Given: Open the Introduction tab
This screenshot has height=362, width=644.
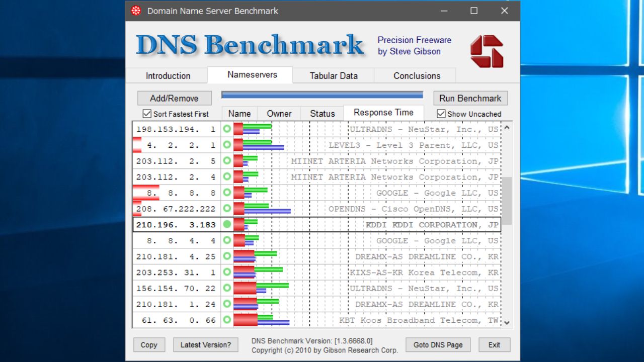Looking at the screenshot, I should pyautogui.click(x=168, y=76).
